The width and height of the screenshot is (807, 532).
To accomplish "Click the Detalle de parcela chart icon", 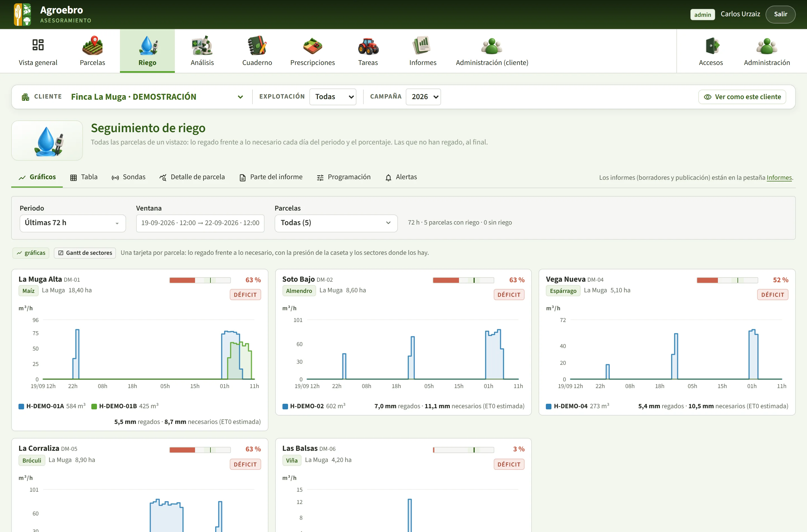I will [163, 178].
